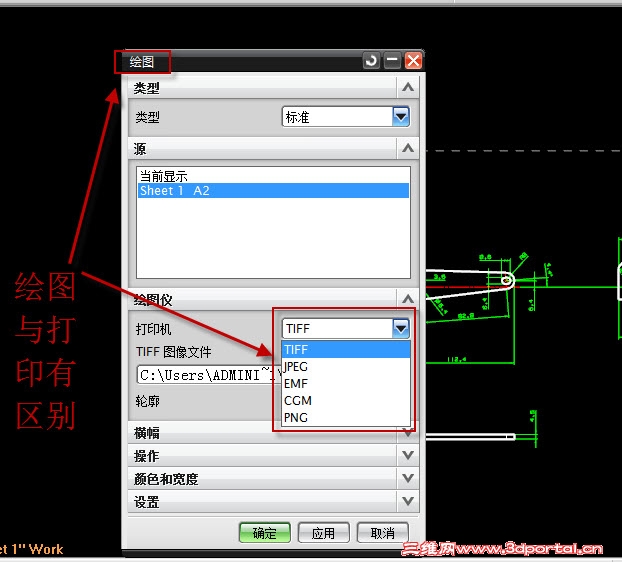Click the TIFF image file path field

(x=209, y=375)
